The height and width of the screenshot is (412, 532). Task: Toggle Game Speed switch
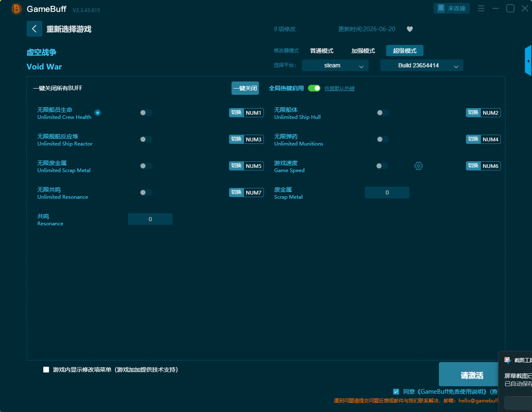[382, 166]
